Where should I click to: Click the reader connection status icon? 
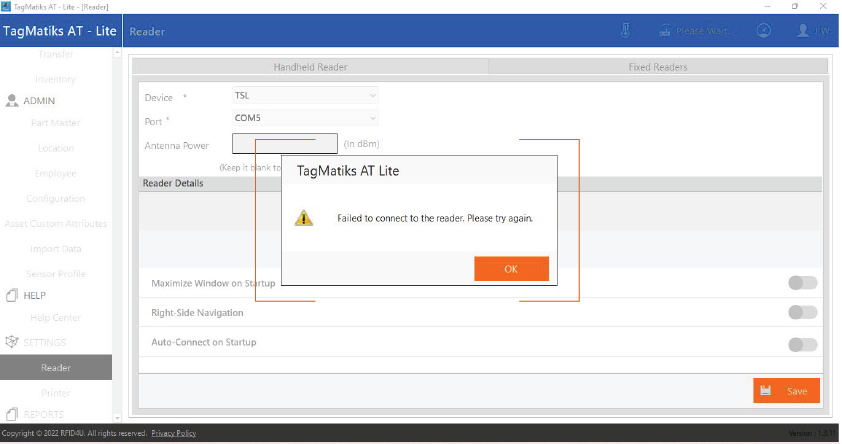click(665, 31)
